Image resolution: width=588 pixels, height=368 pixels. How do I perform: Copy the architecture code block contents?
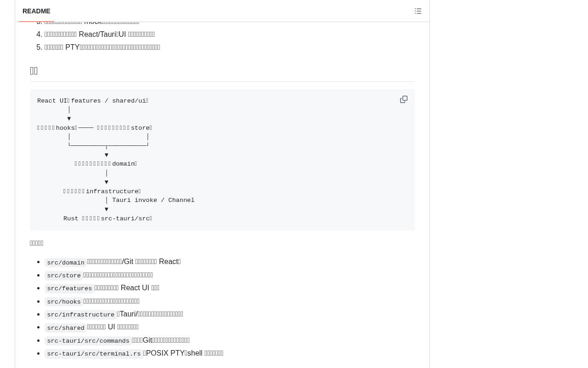404,99
